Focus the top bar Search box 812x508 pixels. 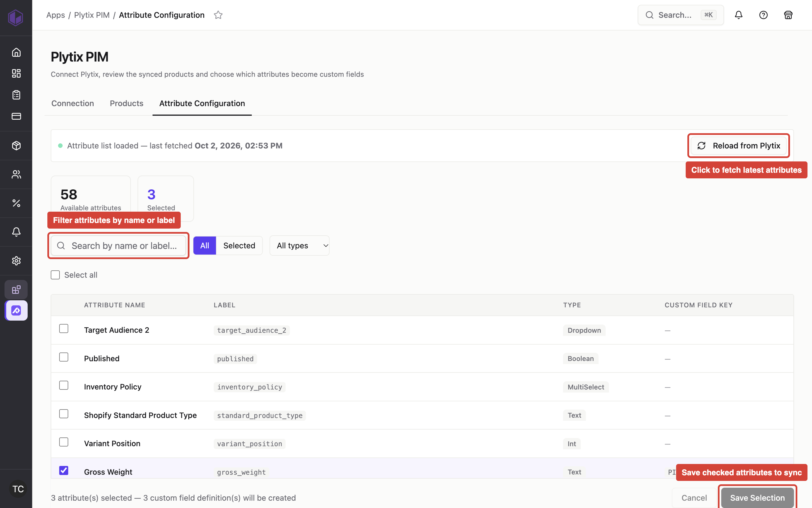click(x=680, y=15)
